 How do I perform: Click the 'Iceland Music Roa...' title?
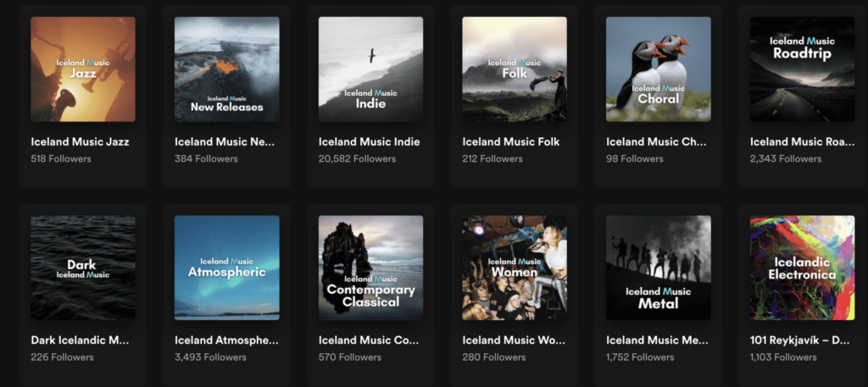click(802, 142)
